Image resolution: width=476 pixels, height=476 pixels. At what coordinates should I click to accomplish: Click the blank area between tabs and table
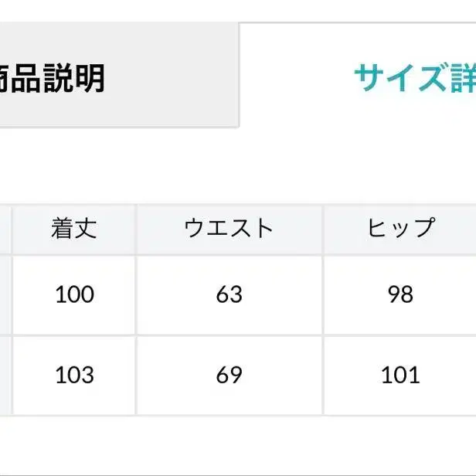coord(232,166)
